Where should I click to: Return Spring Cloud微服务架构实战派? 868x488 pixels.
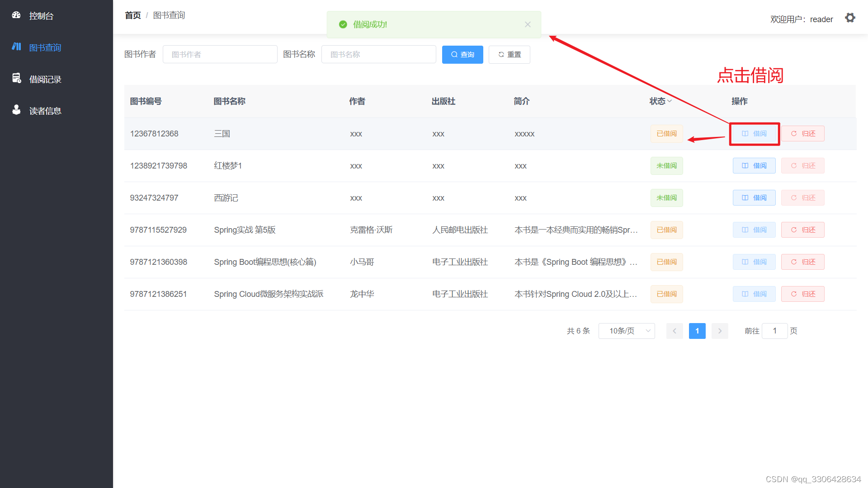[803, 294]
